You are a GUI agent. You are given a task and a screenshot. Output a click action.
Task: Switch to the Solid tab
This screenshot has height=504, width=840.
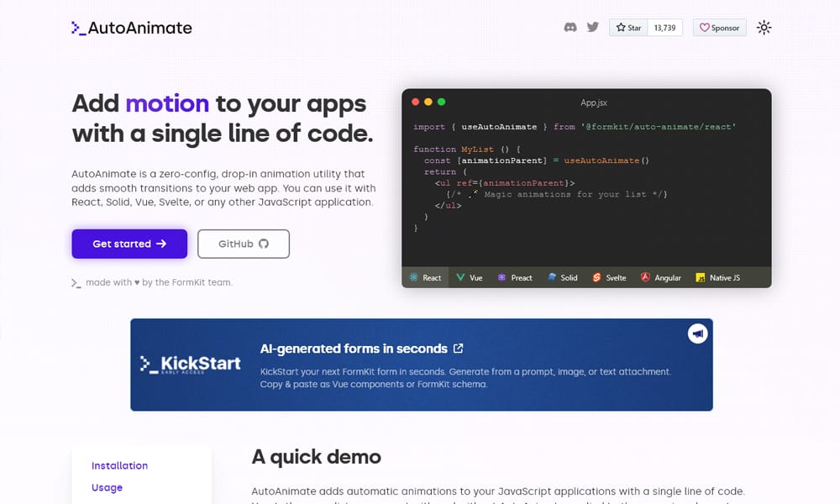563,277
